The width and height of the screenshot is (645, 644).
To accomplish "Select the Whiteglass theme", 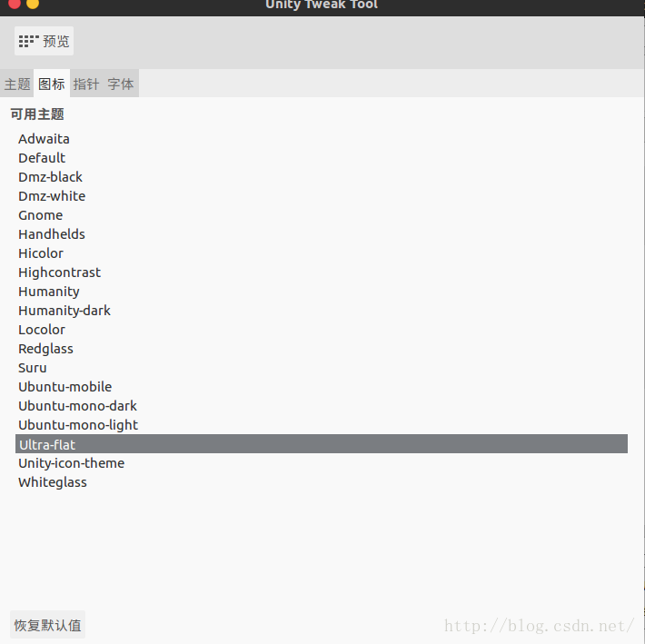I will coord(322,482).
